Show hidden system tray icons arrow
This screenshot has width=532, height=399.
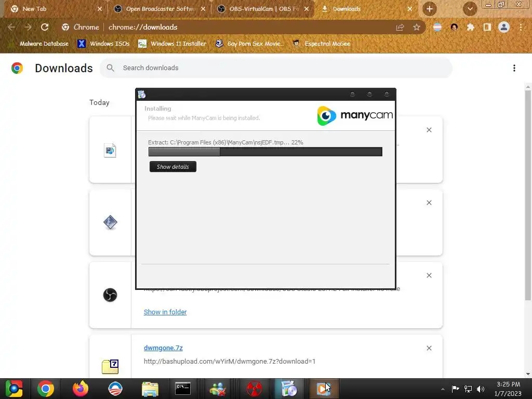click(x=443, y=389)
